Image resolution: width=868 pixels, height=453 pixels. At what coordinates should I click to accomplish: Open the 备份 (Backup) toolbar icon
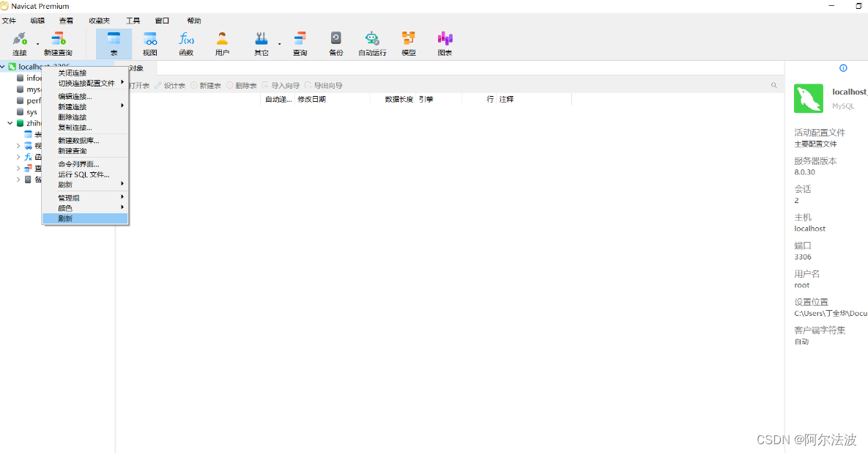pos(336,38)
